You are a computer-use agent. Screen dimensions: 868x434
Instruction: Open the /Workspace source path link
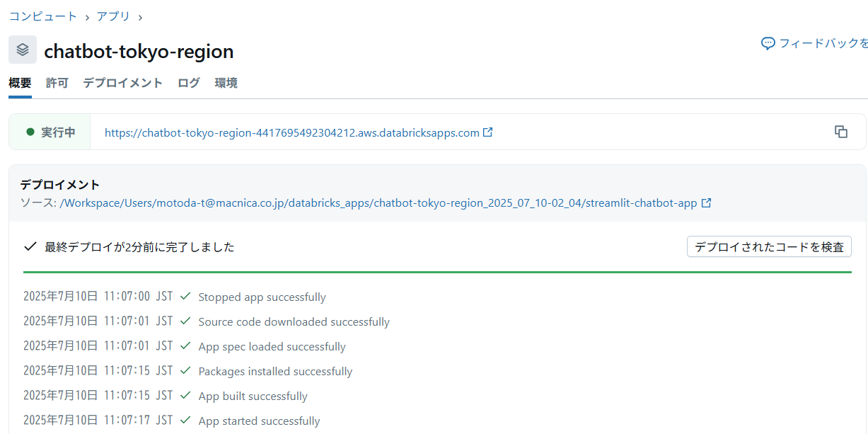point(378,203)
